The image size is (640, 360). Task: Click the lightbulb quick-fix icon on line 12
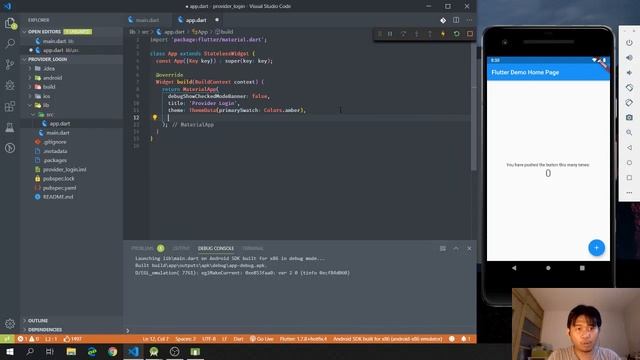[155, 117]
